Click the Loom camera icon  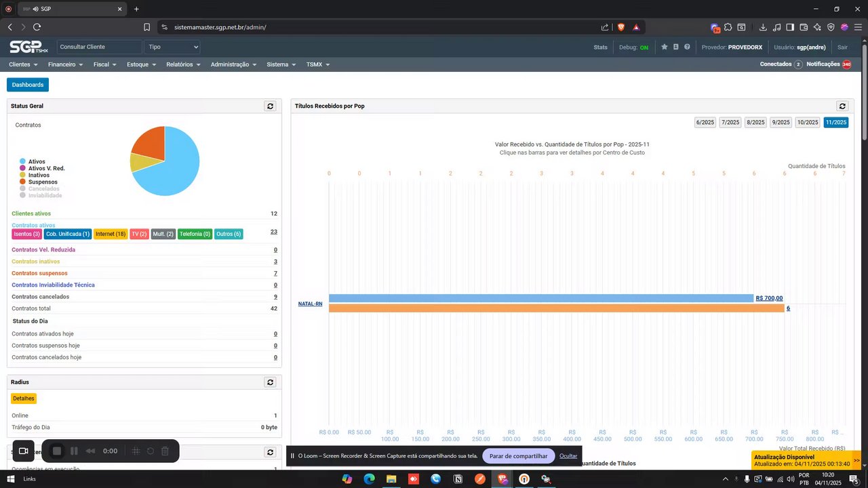click(x=23, y=451)
